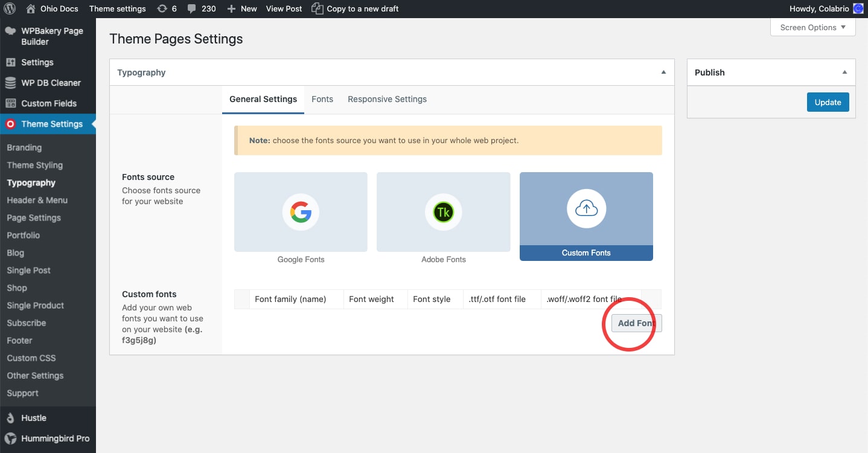The width and height of the screenshot is (868, 453).
Task: Open Branding settings
Action: (24, 147)
